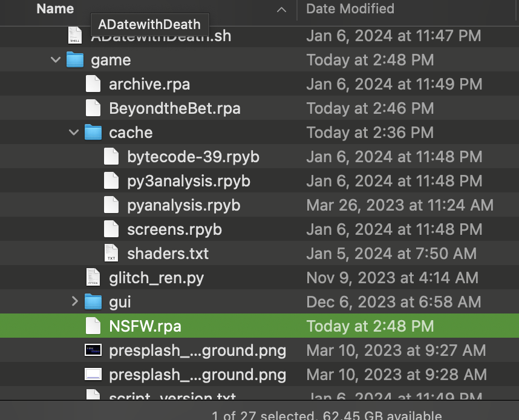The width and height of the screenshot is (519, 420).
Task: Click the ADatewithDeath.sh shell script icon
Action: (74, 36)
